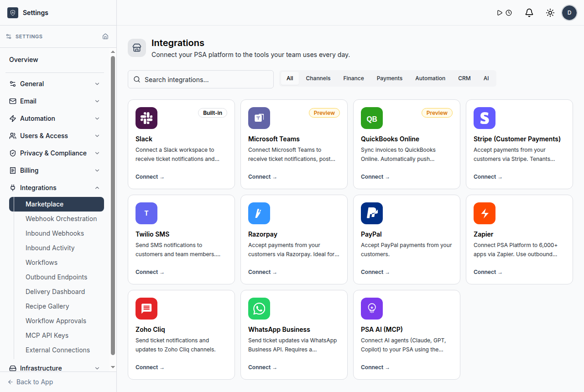Click the QuickBooks Online QB logo

tap(372, 118)
